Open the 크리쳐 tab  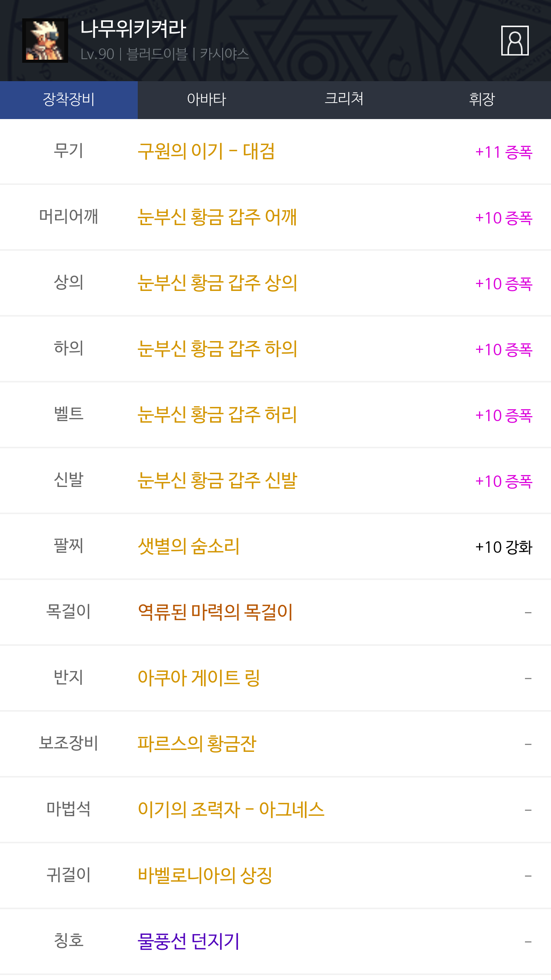(344, 100)
